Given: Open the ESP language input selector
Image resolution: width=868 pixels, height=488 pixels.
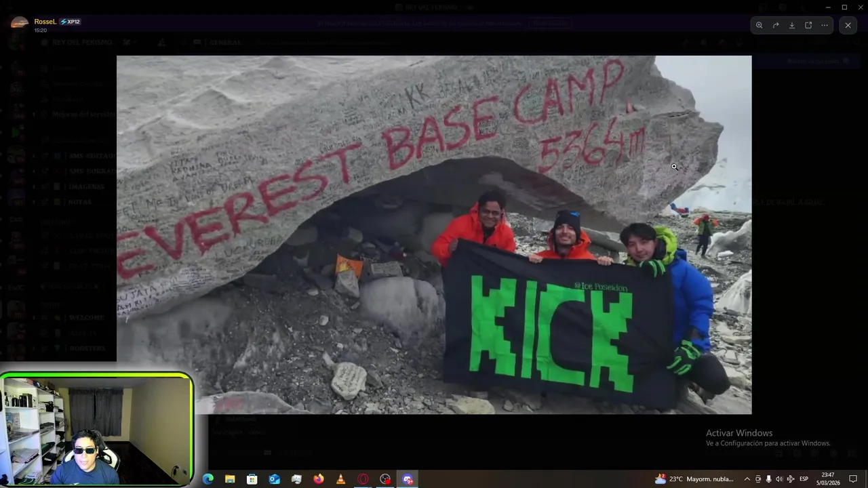Looking at the screenshot, I should point(804,479).
